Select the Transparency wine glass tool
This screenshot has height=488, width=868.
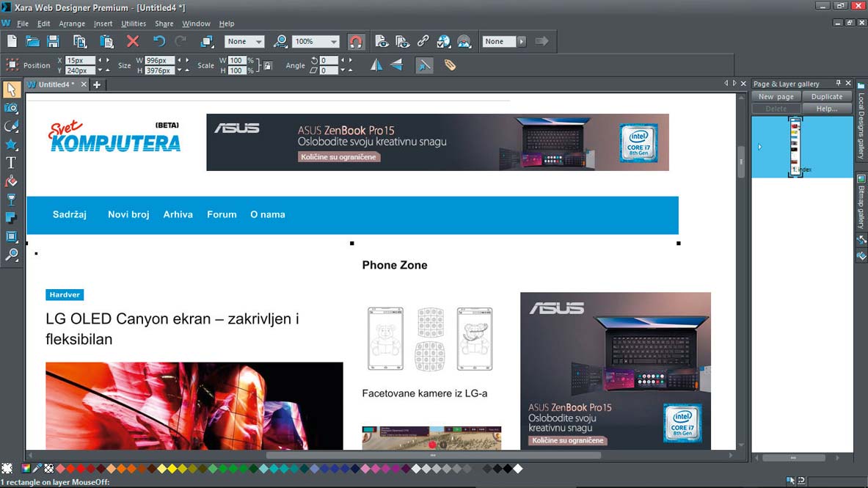11,200
